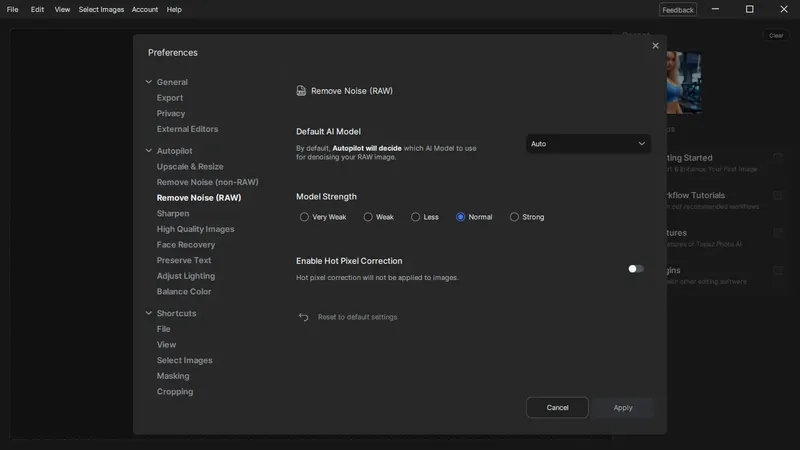
Task: Click the image thumbnail preview
Action: tap(684, 83)
